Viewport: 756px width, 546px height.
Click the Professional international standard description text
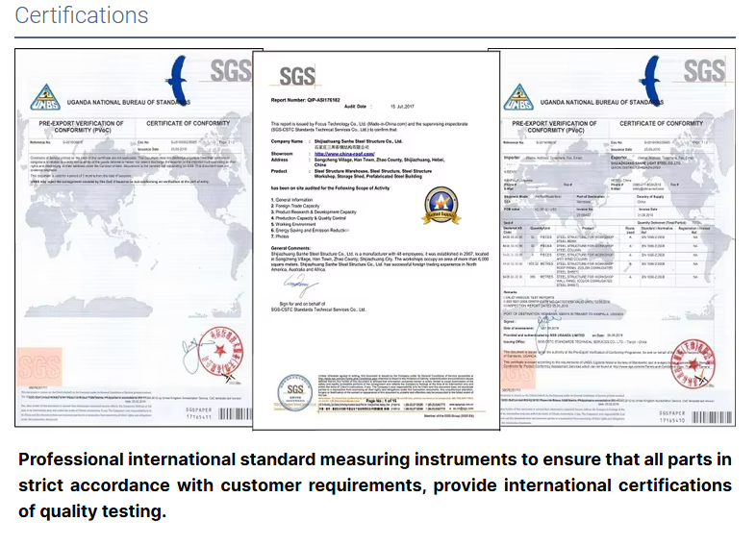click(375, 484)
